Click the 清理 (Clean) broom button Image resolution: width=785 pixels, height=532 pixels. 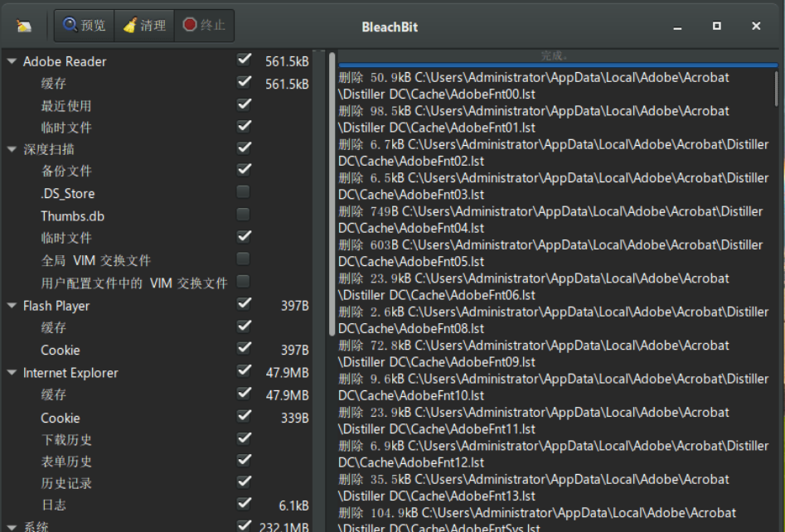click(x=144, y=25)
